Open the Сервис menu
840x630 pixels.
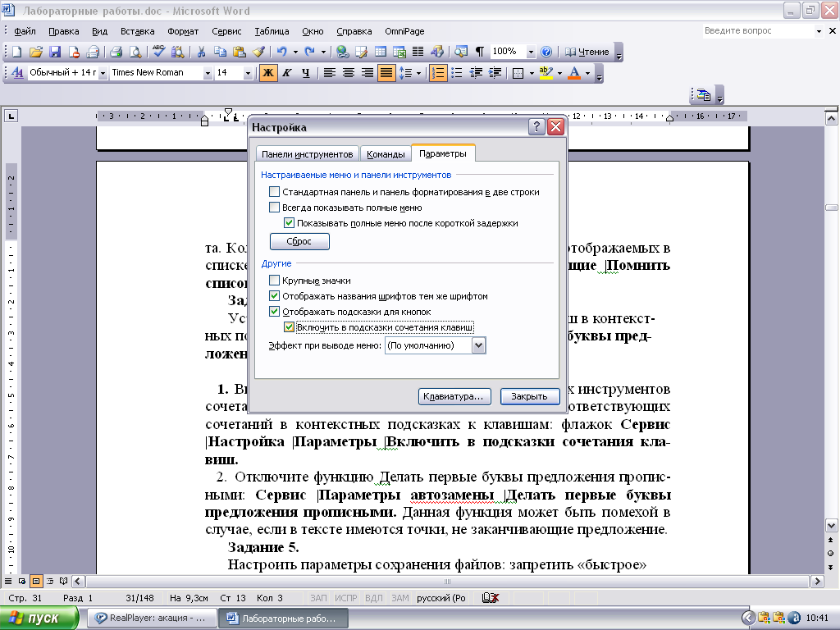pos(226,31)
